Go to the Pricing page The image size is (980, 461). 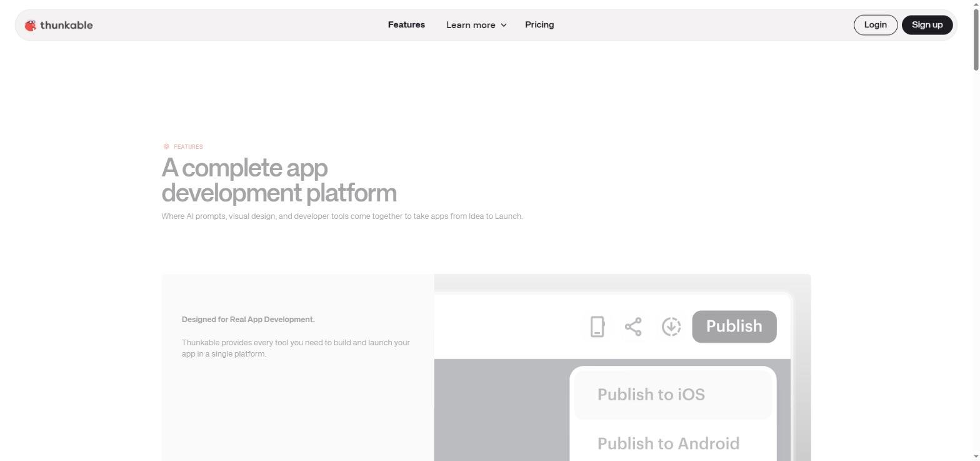pyautogui.click(x=539, y=25)
